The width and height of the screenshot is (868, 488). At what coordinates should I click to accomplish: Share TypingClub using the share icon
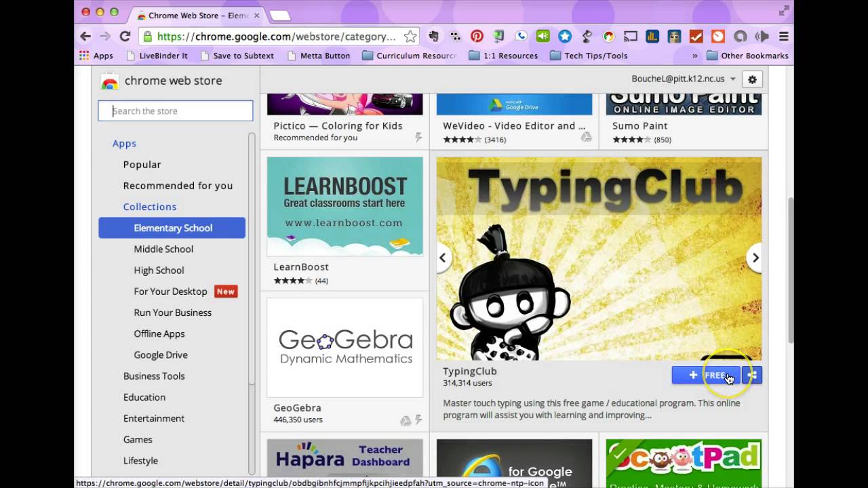click(x=752, y=375)
